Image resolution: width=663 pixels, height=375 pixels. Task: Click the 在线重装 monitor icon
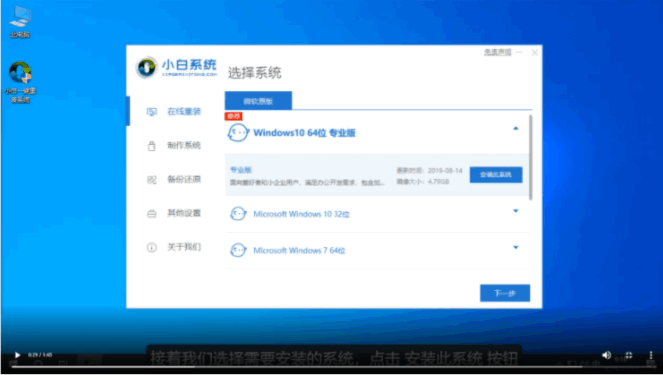[151, 112]
